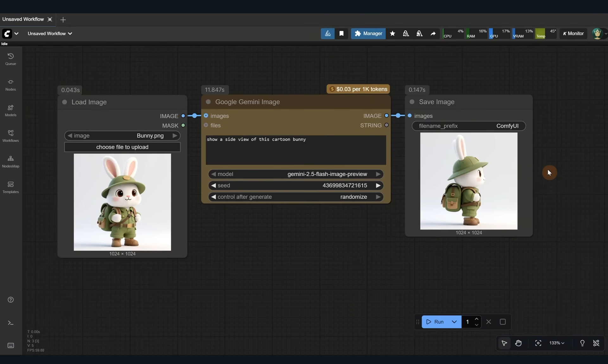Expand the Run button dropdown arrow
This screenshot has height=364, width=608.
click(x=454, y=322)
